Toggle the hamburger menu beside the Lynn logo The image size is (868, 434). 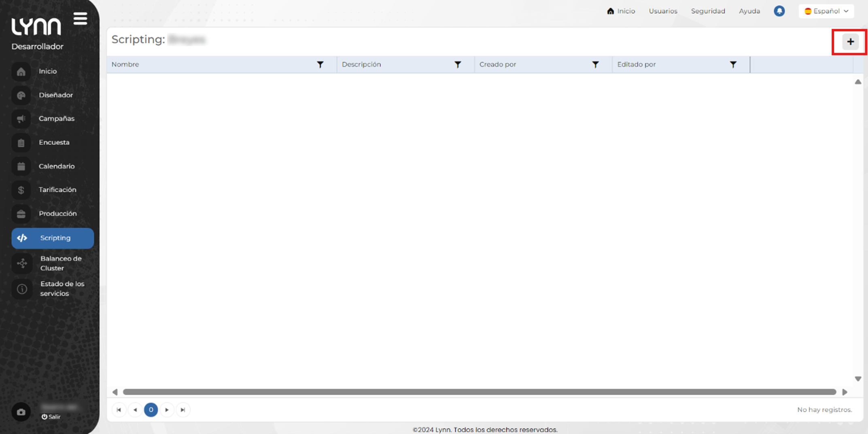click(80, 19)
